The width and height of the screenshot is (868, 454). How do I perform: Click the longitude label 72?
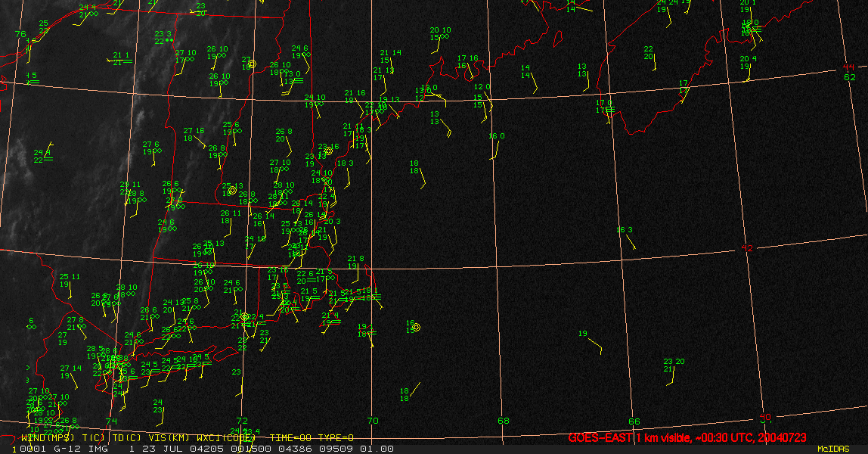[x=242, y=421]
